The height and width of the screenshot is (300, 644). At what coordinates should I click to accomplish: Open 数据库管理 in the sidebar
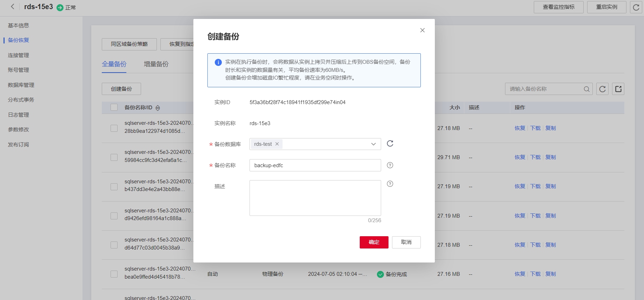[x=21, y=85]
